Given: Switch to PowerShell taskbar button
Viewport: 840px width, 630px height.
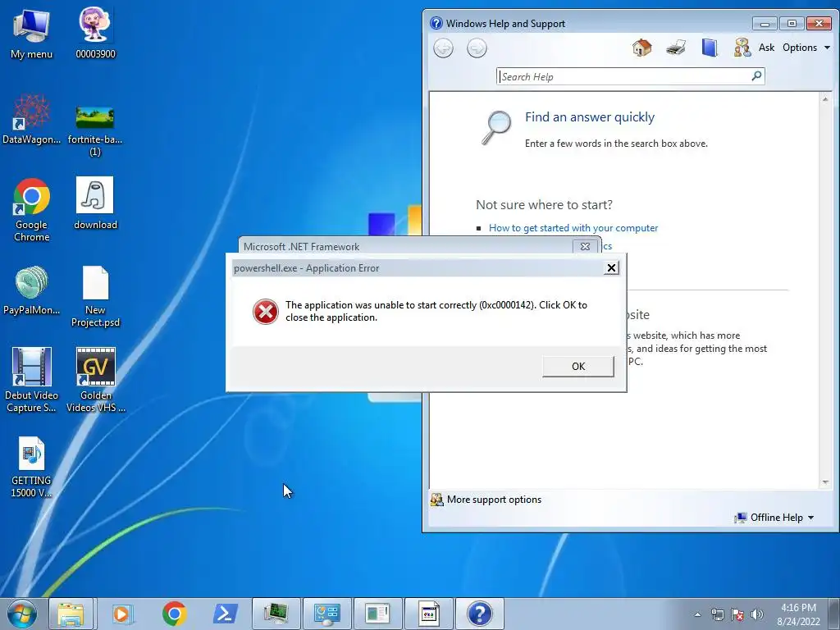Looking at the screenshot, I should (226, 614).
